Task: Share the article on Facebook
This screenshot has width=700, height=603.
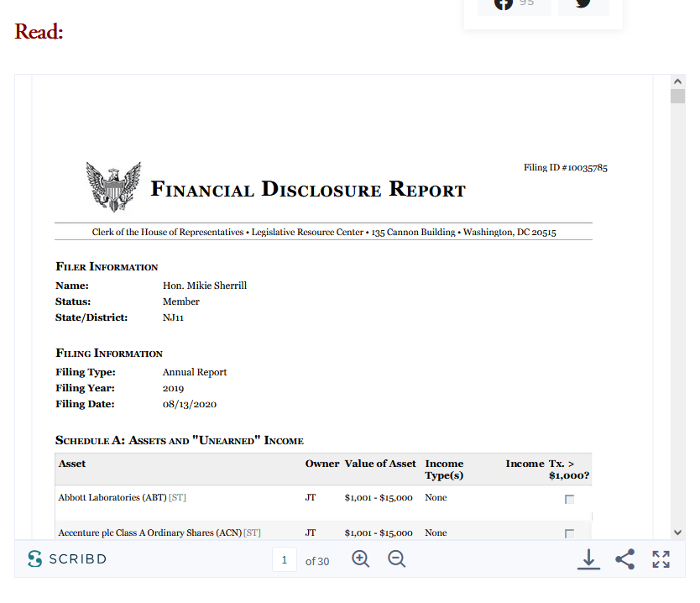Action: 515,5
